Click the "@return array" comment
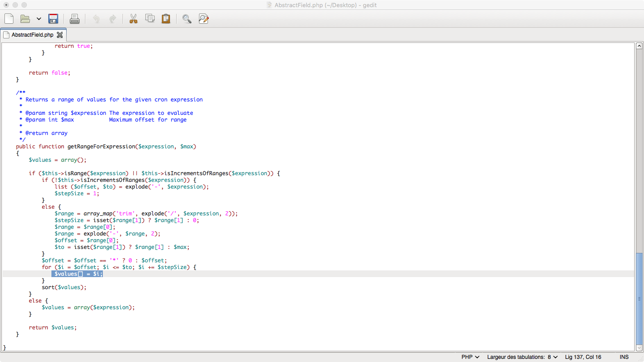 pos(47,133)
